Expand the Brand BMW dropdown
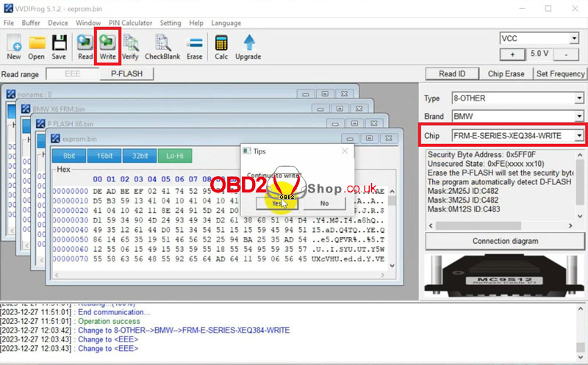 (579, 116)
